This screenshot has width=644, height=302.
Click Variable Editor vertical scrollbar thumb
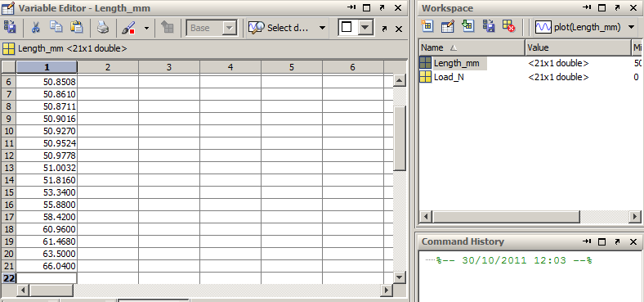click(x=399, y=137)
